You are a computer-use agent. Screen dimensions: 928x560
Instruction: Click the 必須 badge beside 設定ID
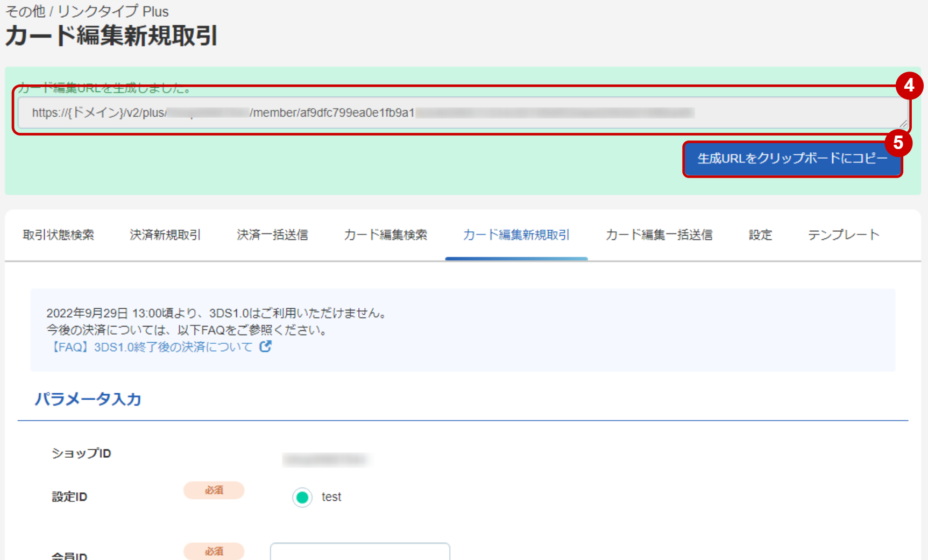[x=214, y=490]
